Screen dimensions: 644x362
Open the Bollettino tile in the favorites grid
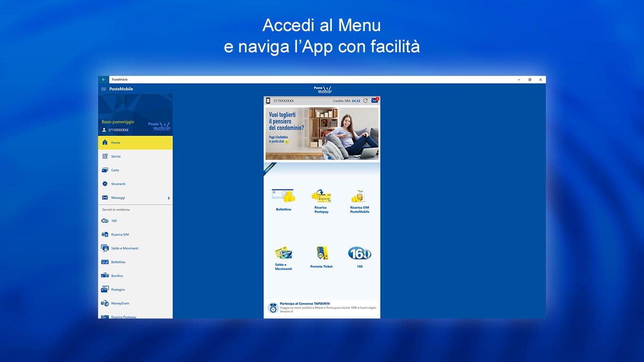tap(283, 200)
